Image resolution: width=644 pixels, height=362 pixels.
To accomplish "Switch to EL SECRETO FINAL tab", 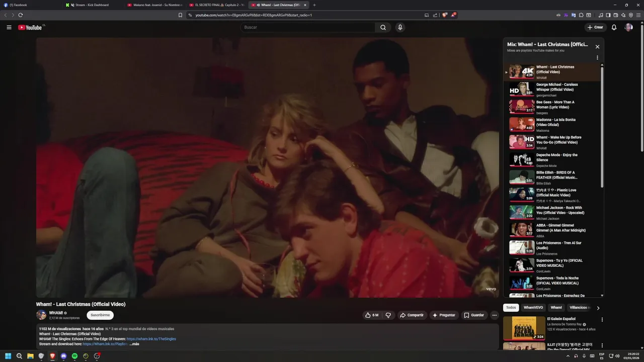I will click(x=217, y=5).
